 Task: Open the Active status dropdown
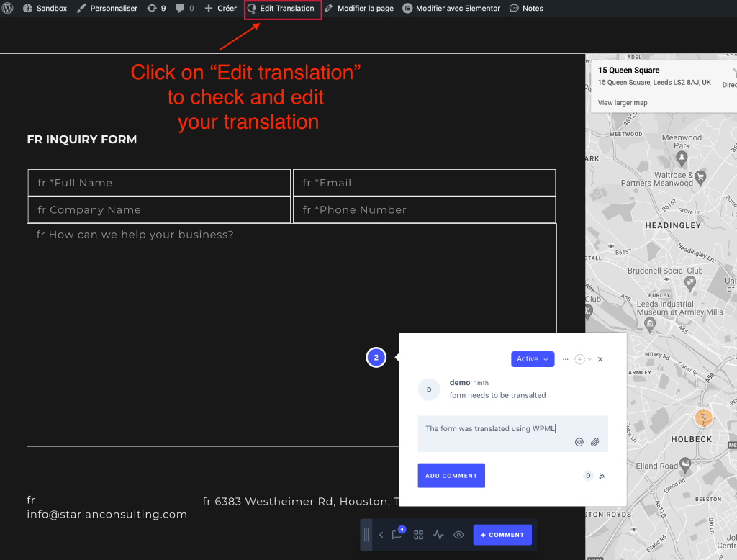(x=533, y=359)
